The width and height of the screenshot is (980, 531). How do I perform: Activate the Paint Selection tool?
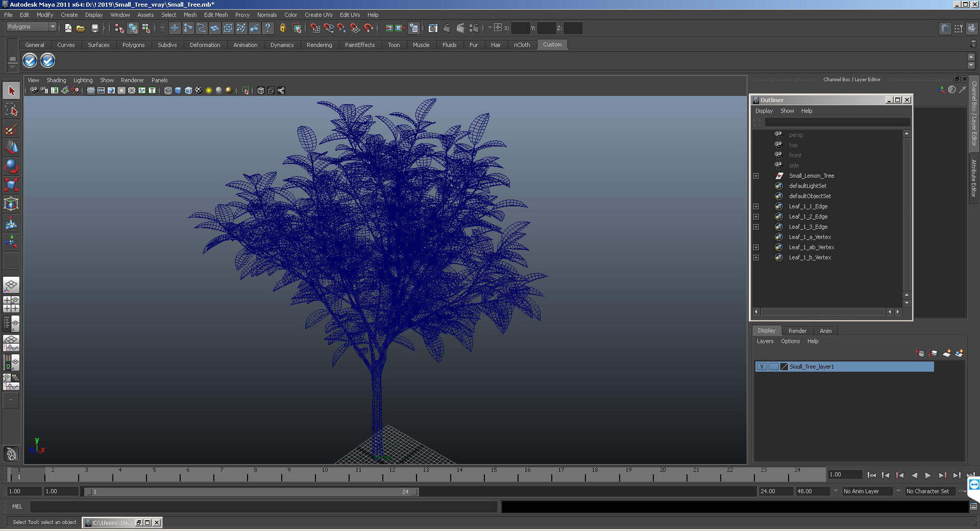point(11,129)
